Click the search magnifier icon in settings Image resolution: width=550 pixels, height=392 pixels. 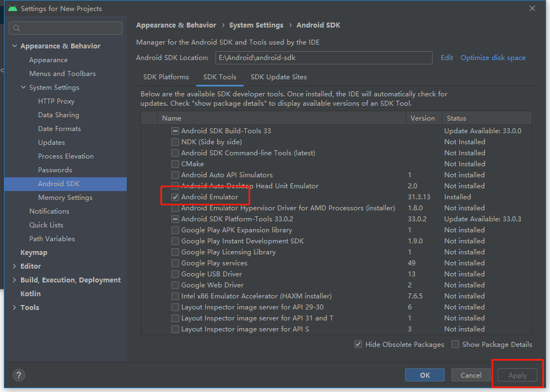coord(17,28)
